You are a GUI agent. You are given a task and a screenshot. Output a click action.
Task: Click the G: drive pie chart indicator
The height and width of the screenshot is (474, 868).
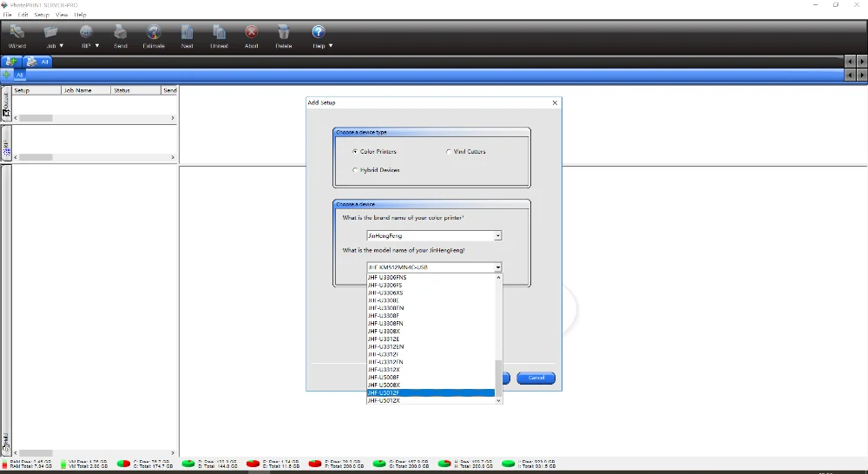(x=379, y=464)
